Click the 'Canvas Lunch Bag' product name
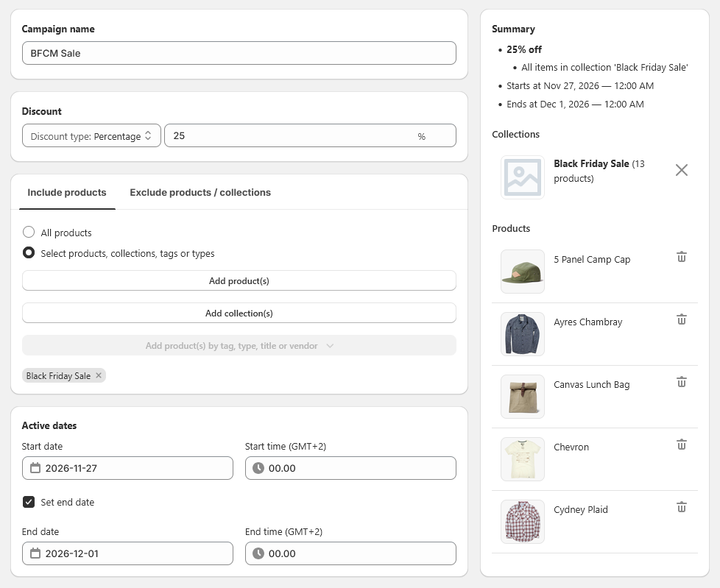 click(x=591, y=385)
